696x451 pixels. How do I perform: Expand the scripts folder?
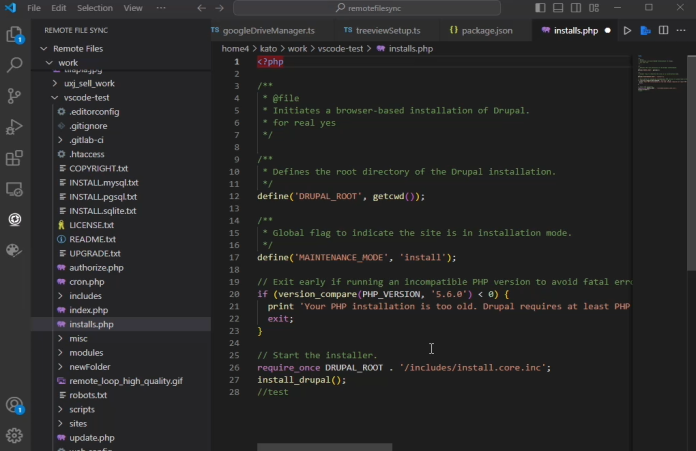[x=60, y=409]
